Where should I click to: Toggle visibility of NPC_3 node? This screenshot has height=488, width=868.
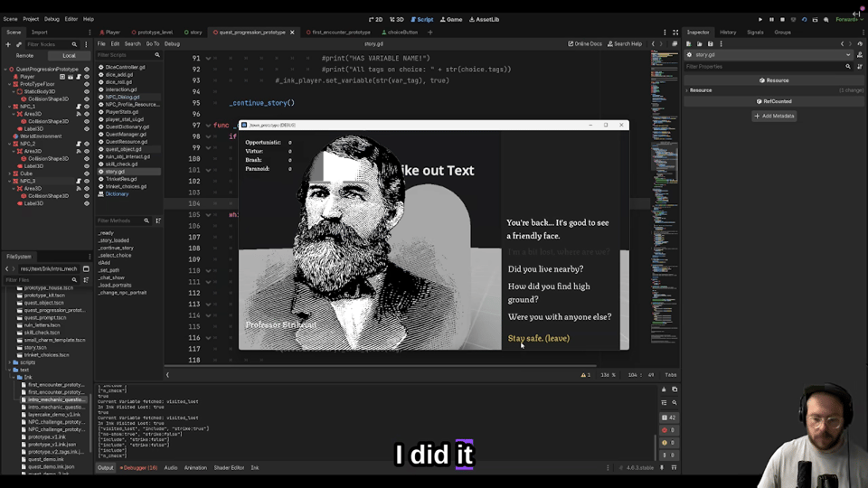coord(87,181)
